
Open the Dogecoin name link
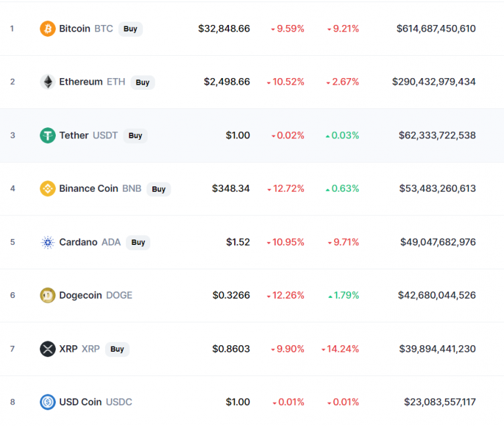click(x=80, y=295)
